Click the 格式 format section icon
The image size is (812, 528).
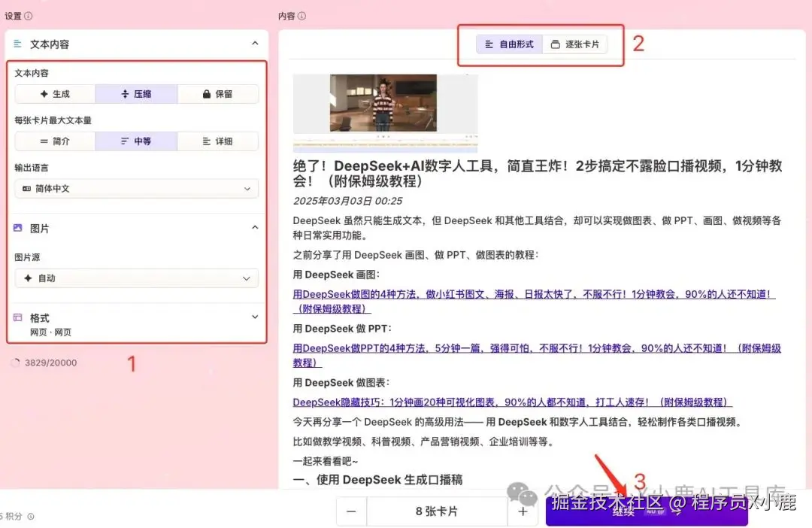tap(19, 317)
